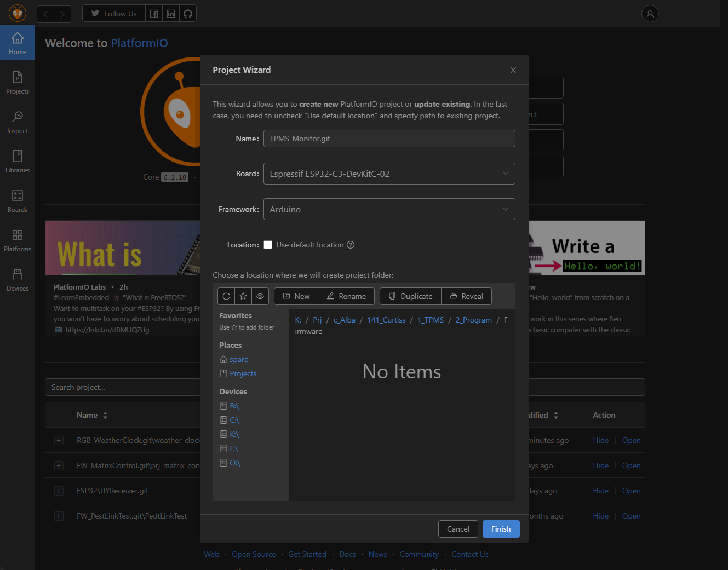
Task: Go to Devices in the sidebar
Action: tap(18, 280)
